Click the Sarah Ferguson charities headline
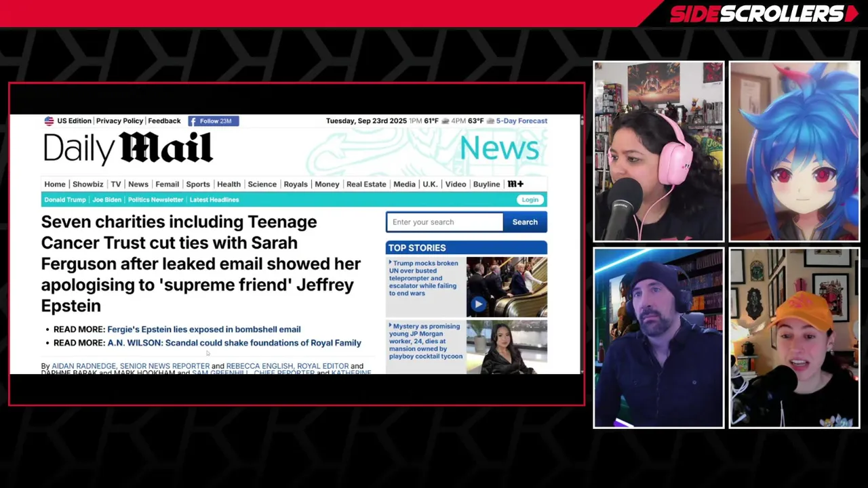 point(201,264)
